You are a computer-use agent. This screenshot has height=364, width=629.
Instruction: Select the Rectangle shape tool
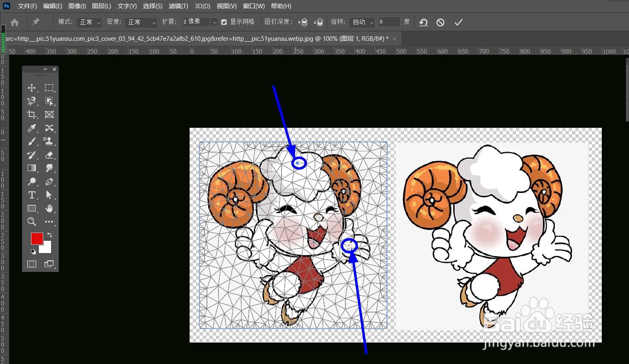(x=32, y=209)
